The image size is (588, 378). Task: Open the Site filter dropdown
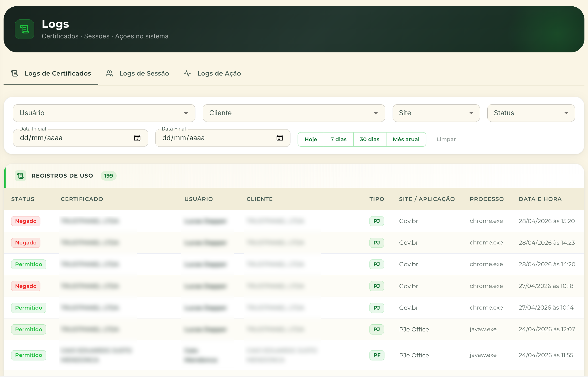coord(436,113)
